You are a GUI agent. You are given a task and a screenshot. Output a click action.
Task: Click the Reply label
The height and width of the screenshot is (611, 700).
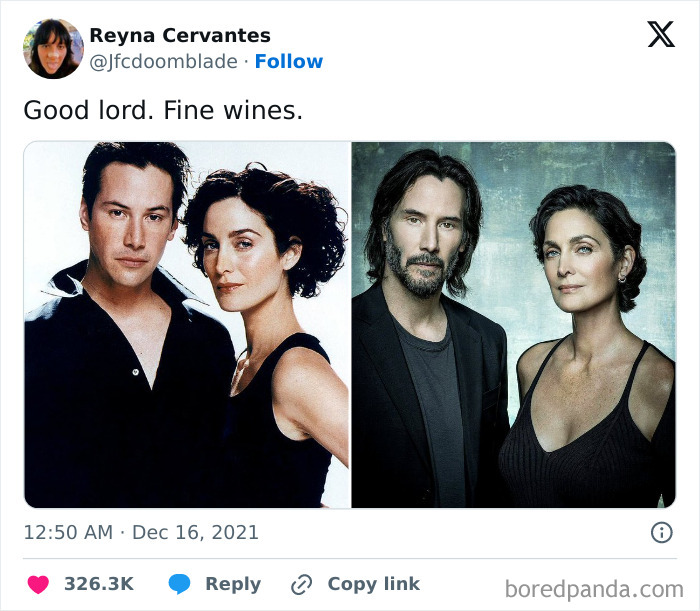point(232,584)
